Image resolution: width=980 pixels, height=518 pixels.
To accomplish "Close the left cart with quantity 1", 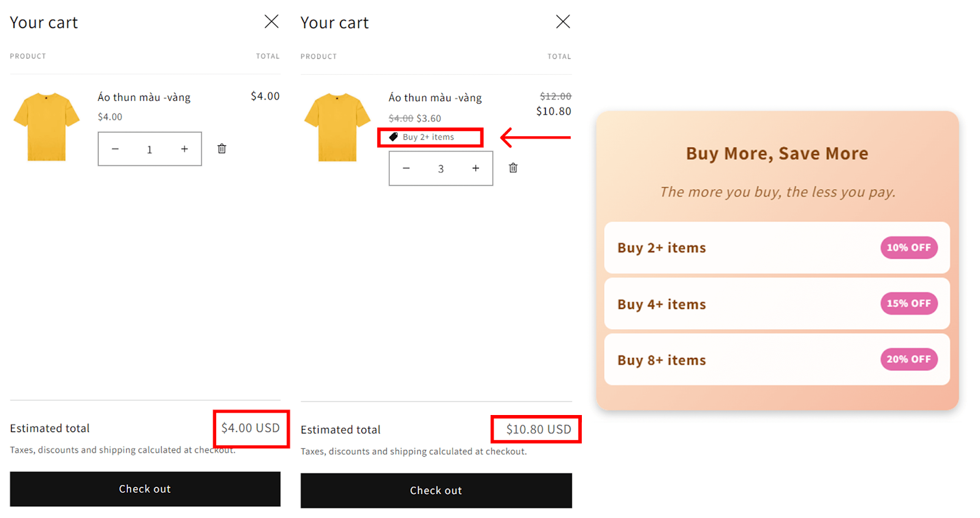I will point(271,21).
